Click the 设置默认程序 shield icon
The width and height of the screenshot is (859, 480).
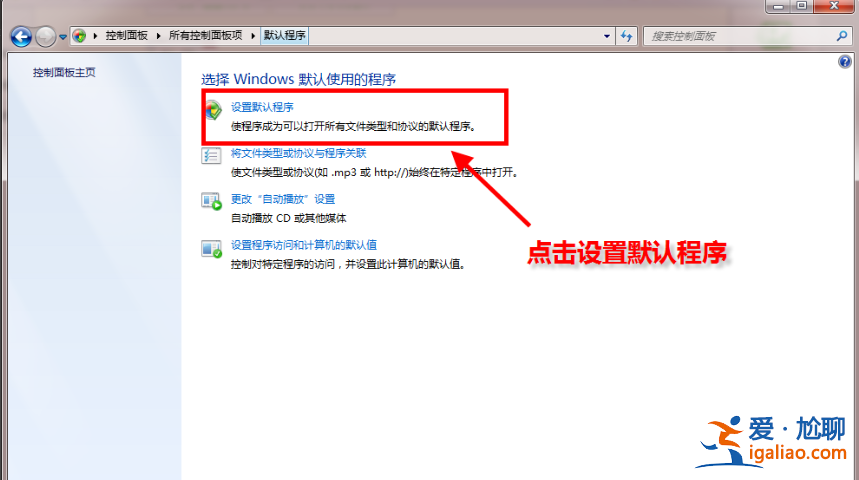[213, 110]
